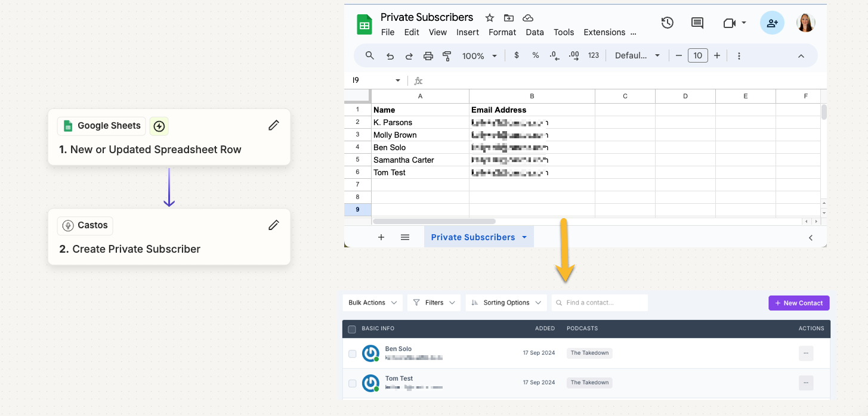The image size is (868, 416).
Task: Open the Default font dropdown
Action: (x=638, y=55)
